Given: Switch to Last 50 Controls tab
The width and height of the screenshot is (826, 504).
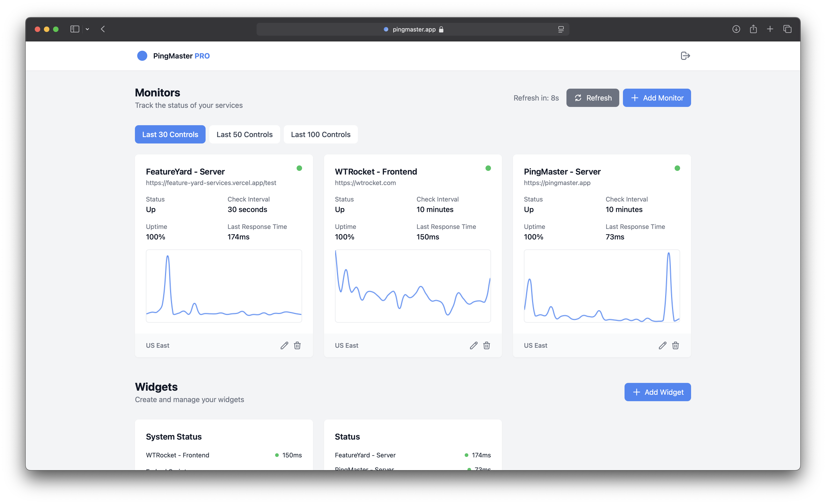Looking at the screenshot, I should tap(244, 134).
